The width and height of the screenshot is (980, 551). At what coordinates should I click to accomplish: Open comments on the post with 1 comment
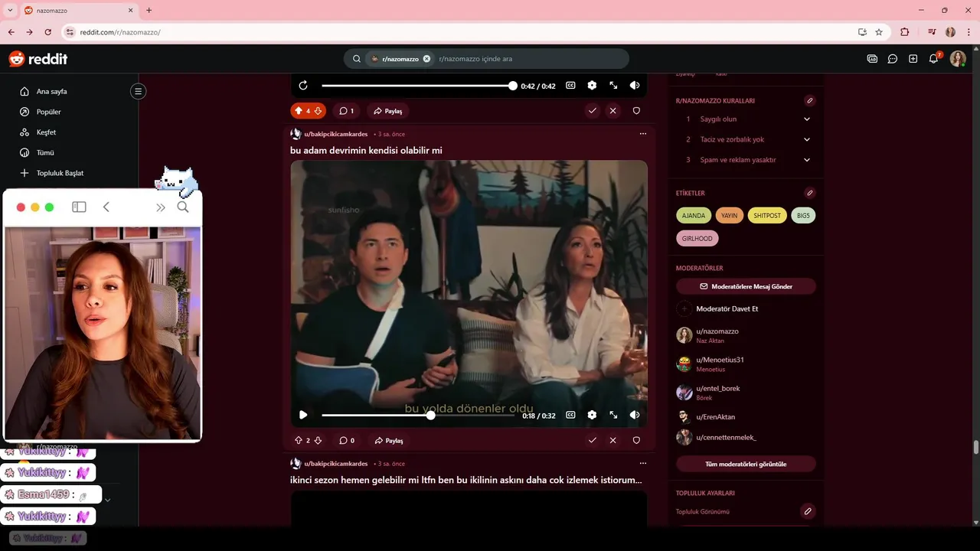(x=347, y=111)
